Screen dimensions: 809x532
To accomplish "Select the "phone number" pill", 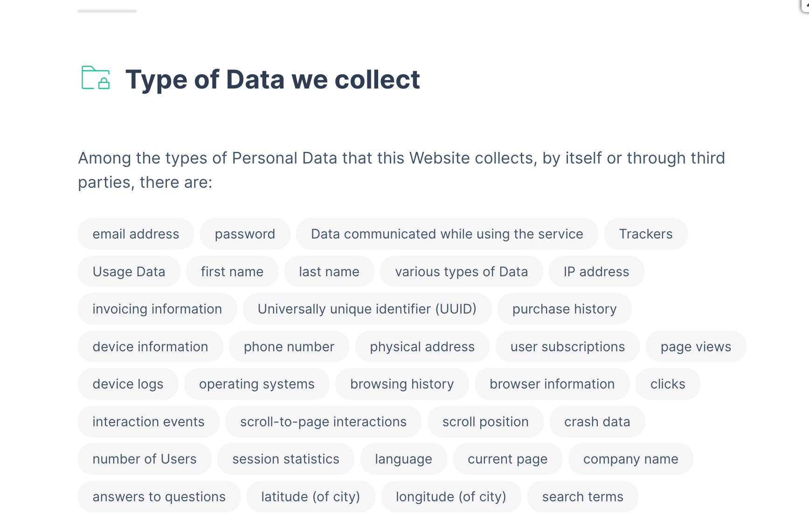I will [289, 347].
